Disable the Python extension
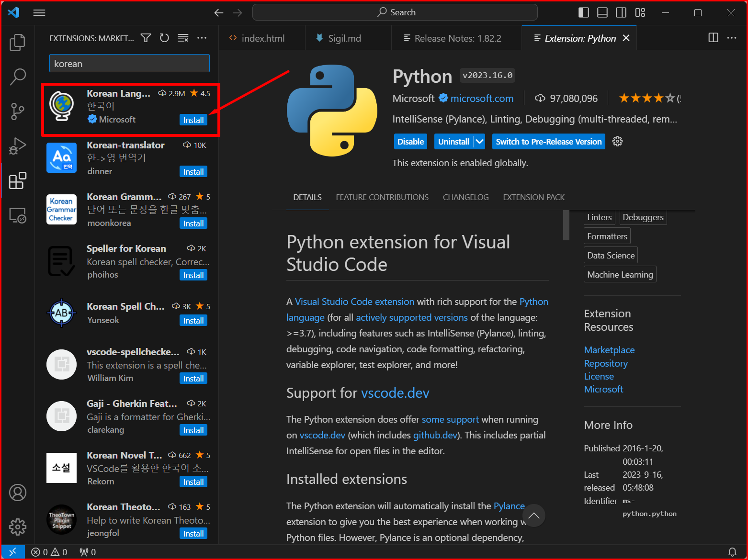This screenshot has height=560, width=748. (410, 141)
